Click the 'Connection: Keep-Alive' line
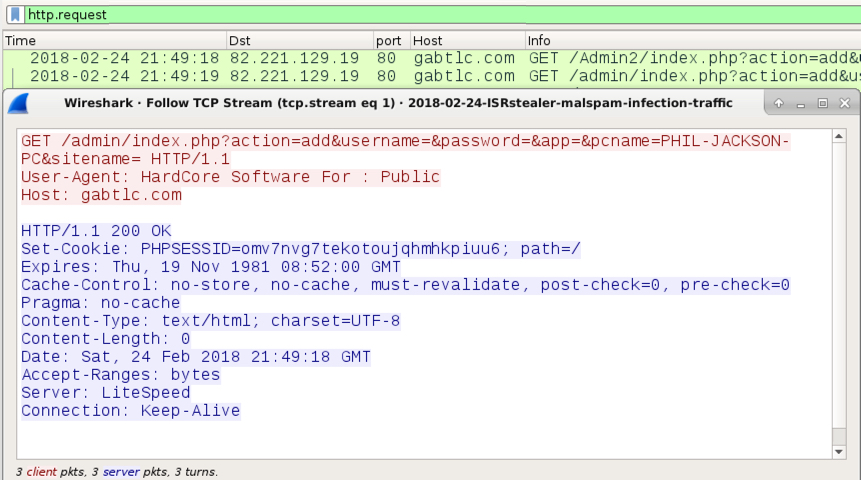 click(x=131, y=411)
